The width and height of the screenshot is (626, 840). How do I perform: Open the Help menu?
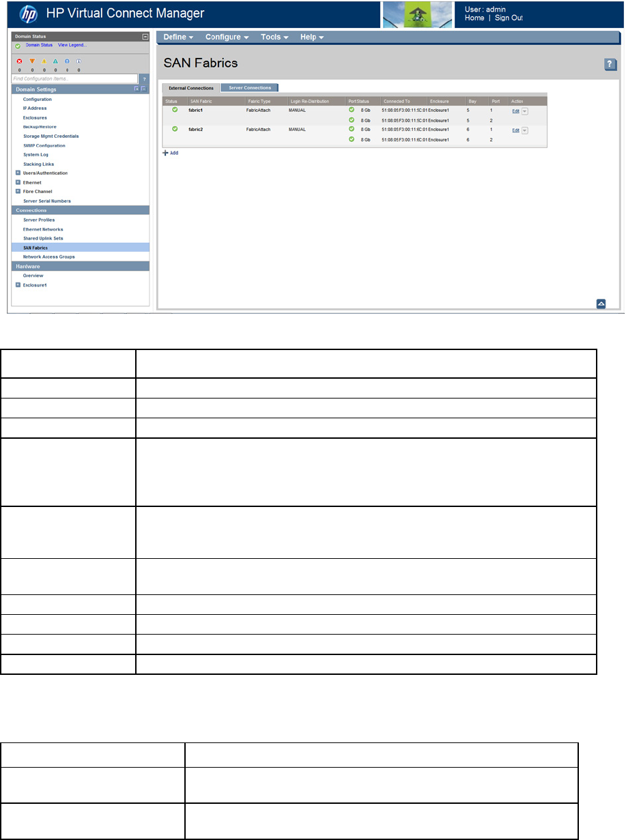pos(312,37)
